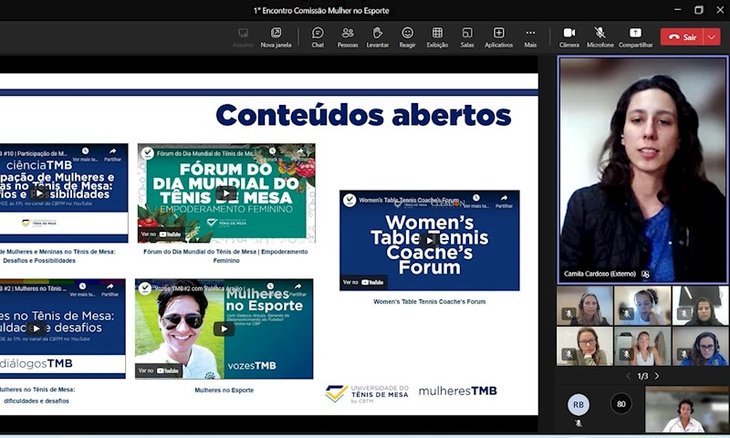Open the Salas breakout rooms
The image size is (730, 438).
[467, 37]
